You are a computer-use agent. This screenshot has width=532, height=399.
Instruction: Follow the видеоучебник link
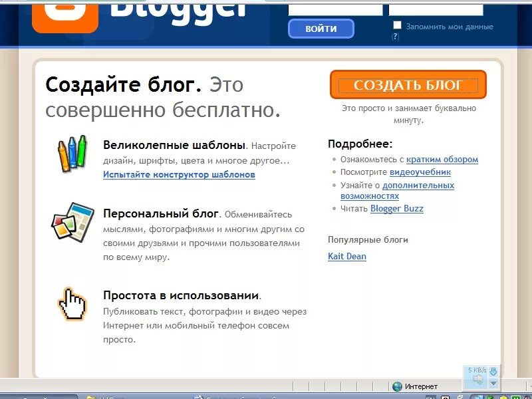point(420,172)
